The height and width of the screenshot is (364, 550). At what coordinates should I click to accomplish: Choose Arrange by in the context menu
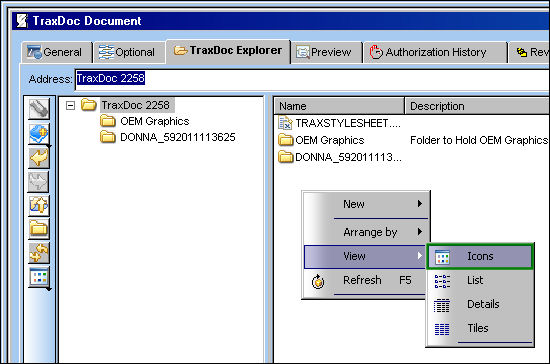coord(366,232)
